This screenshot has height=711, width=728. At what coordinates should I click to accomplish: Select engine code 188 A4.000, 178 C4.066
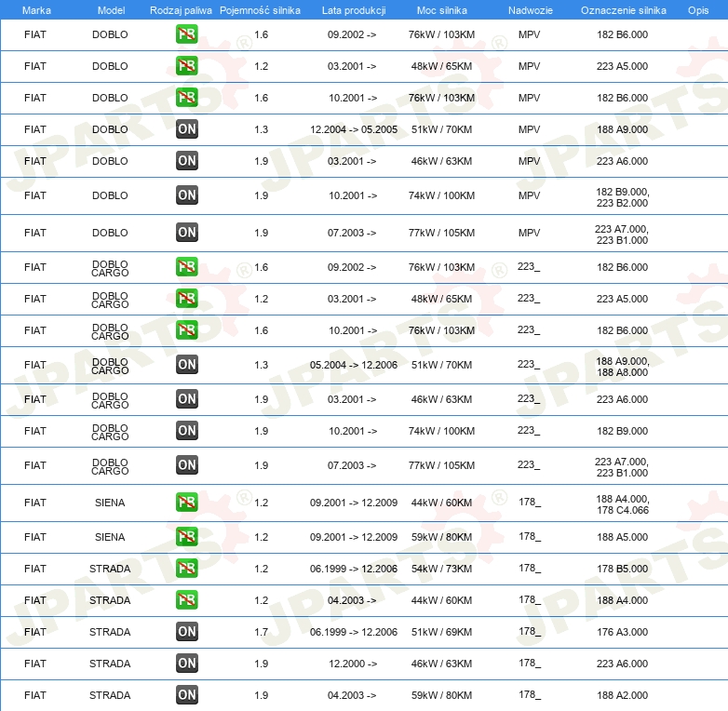pyautogui.click(x=622, y=504)
